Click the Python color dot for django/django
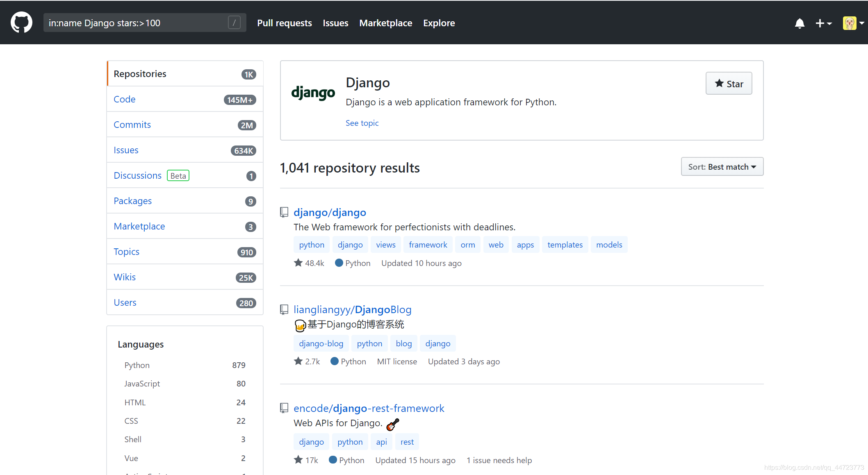The width and height of the screenshot is (868, 475). [x=339, y=263]
